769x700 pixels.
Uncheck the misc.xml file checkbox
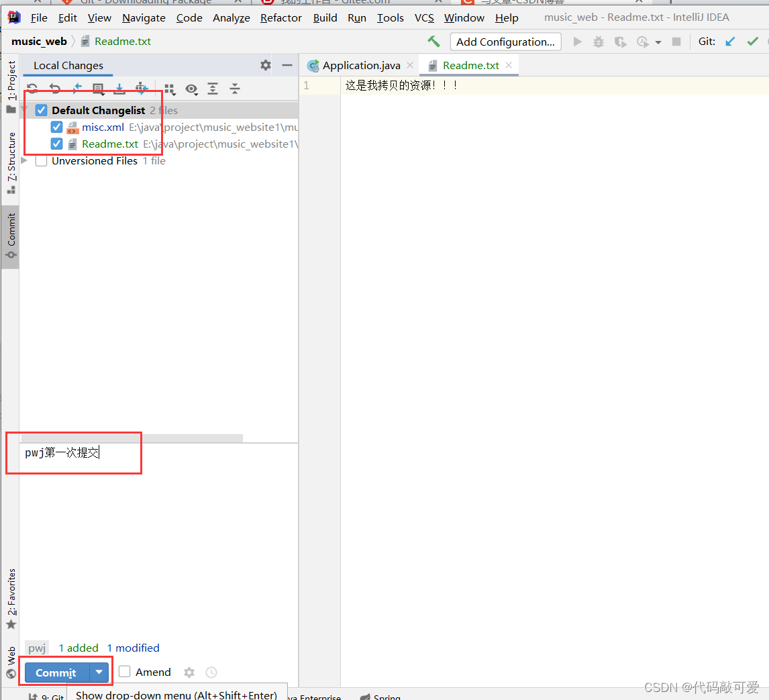pos(56,128)
